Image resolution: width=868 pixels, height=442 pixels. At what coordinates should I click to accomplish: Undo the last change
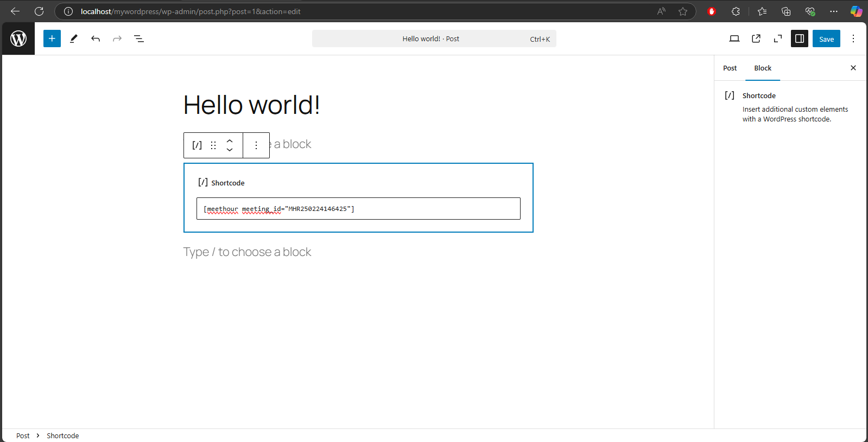coord(96,39)
